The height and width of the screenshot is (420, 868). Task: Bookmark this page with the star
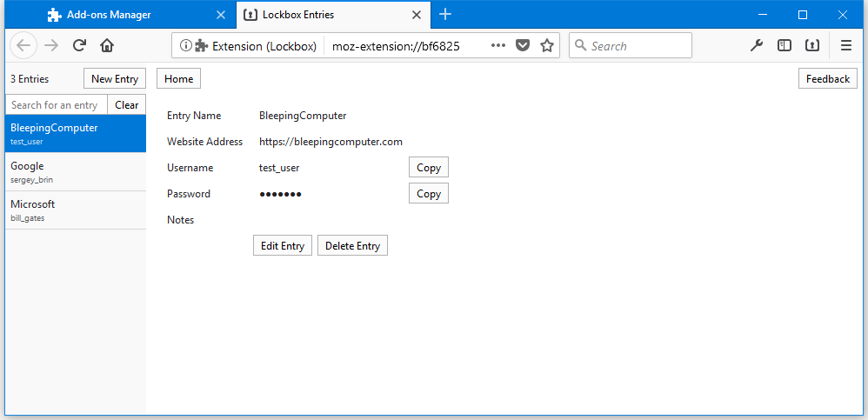coord(547,46)
